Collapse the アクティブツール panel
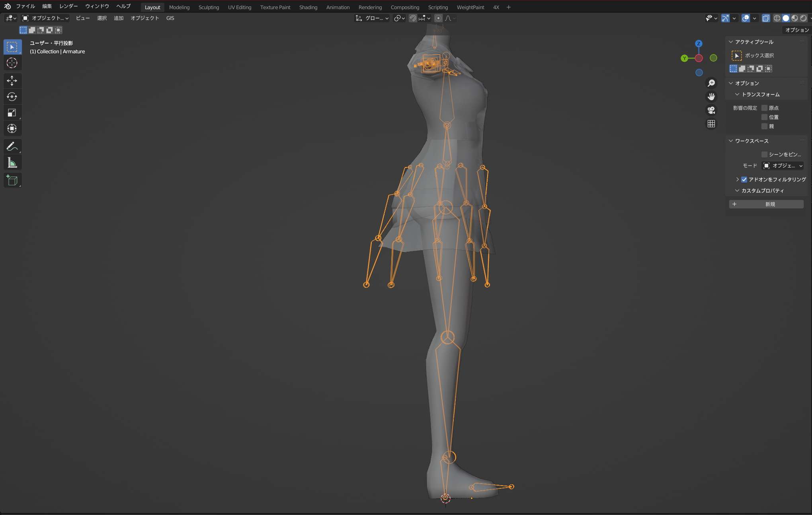This screenshot has width=812, height=515. click(x=731, y=42)
